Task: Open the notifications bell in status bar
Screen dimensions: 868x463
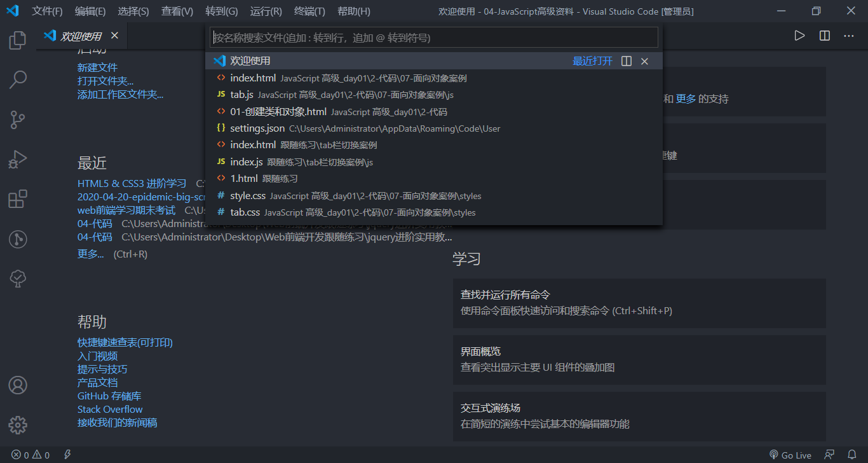Action: [x=851, y=455]
